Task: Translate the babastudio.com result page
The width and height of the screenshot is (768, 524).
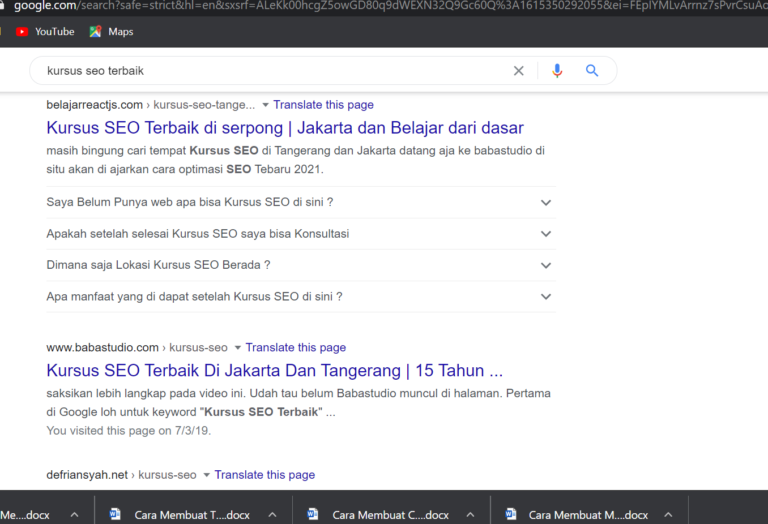Action: pyautogui.click(x=296, y=348)
